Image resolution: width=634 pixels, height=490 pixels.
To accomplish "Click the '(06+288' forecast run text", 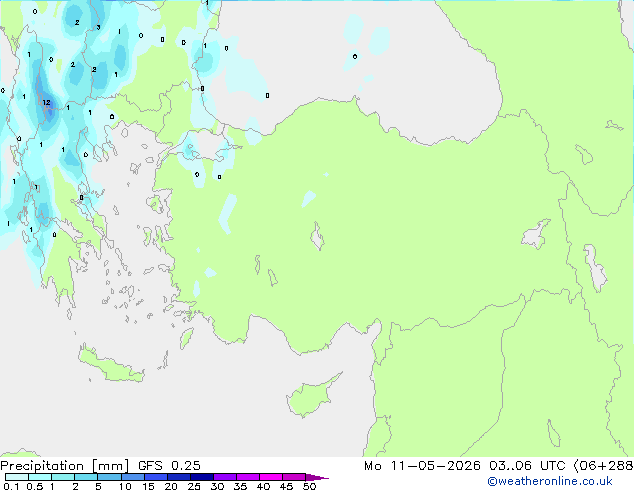I will point(603,466).
